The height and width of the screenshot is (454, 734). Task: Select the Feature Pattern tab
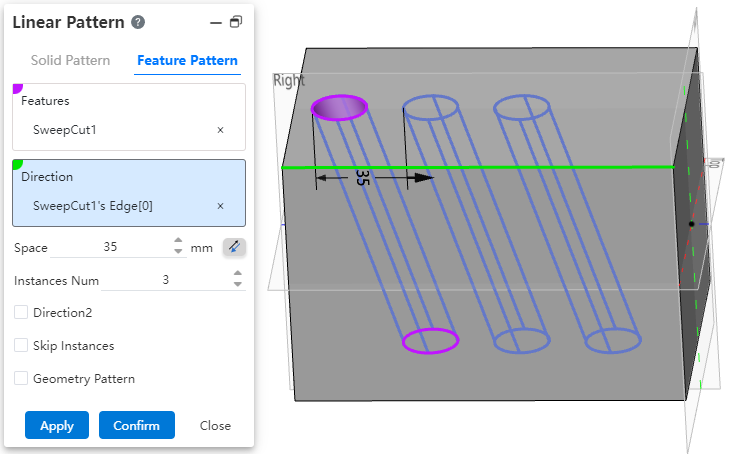click(187, 60)
